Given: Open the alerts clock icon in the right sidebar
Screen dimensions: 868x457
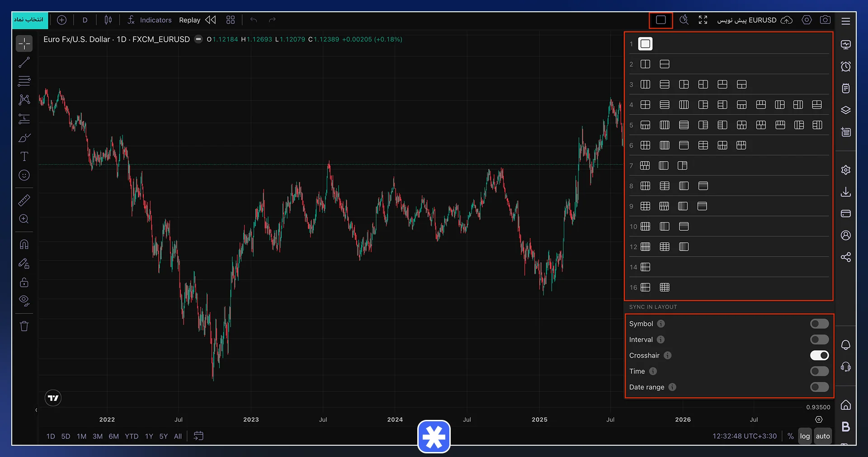Looking at the screenshot, I should pyautogui.click(x=845, y=67).
